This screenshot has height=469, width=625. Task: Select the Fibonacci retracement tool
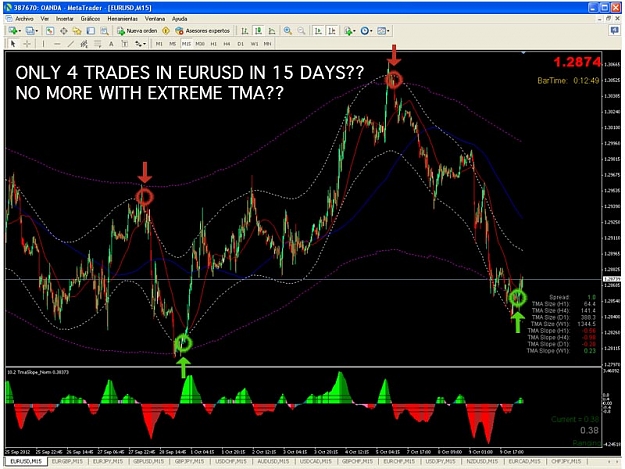tap(98, 44)
